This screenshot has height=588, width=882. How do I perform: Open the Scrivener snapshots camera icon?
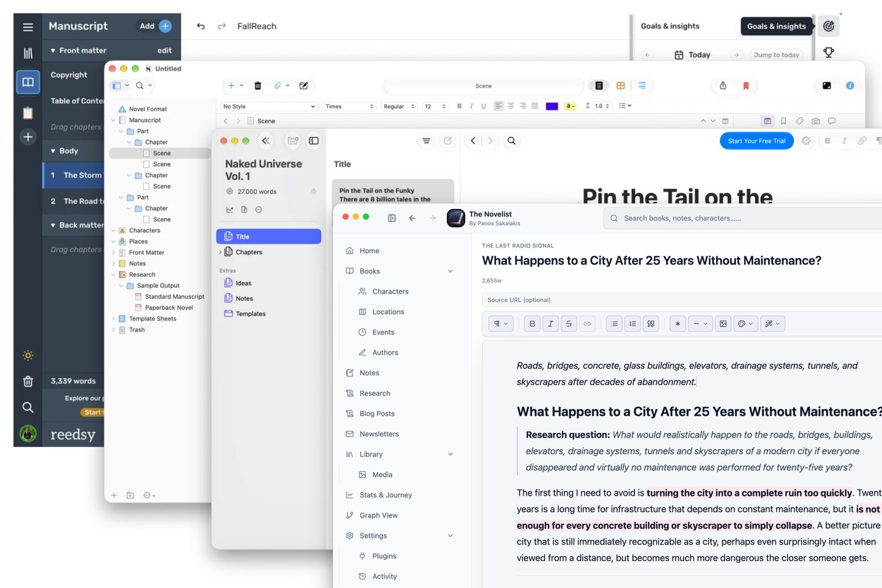(x=815, y=121)
